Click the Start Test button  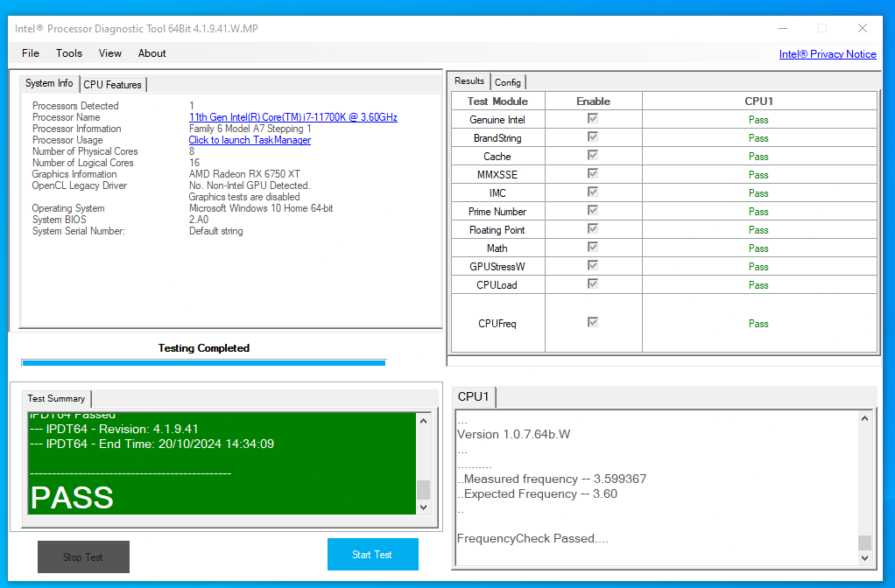tap(373, 555)
